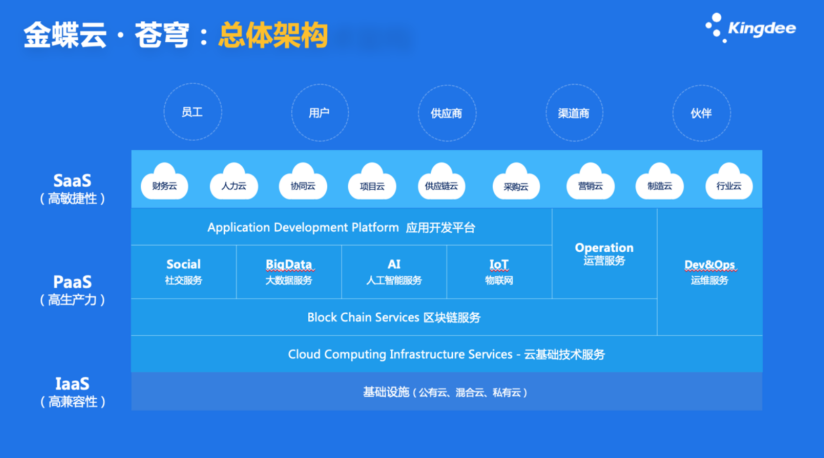Select the 用户 circle
Image resolution: width=824 pixels, height=458 pixels.
[x=320, y=113]
